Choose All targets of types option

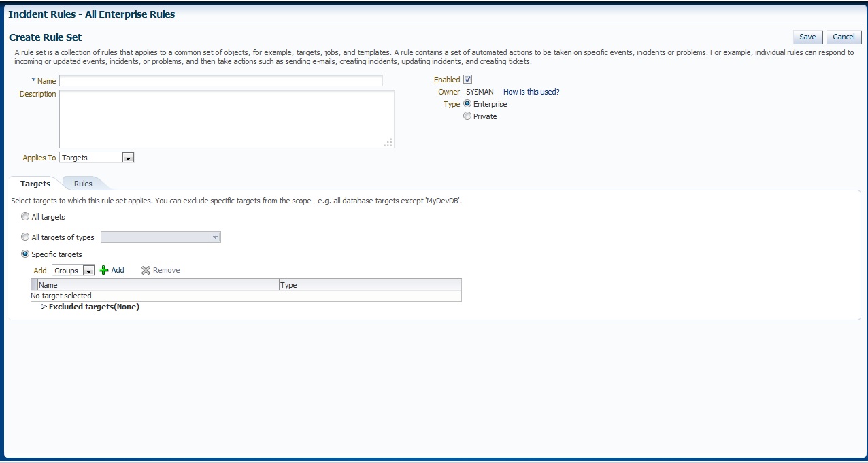(x=26, y=237)
